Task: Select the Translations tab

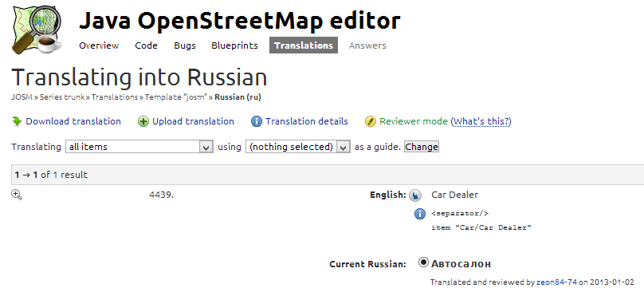Action: (304, 45)
